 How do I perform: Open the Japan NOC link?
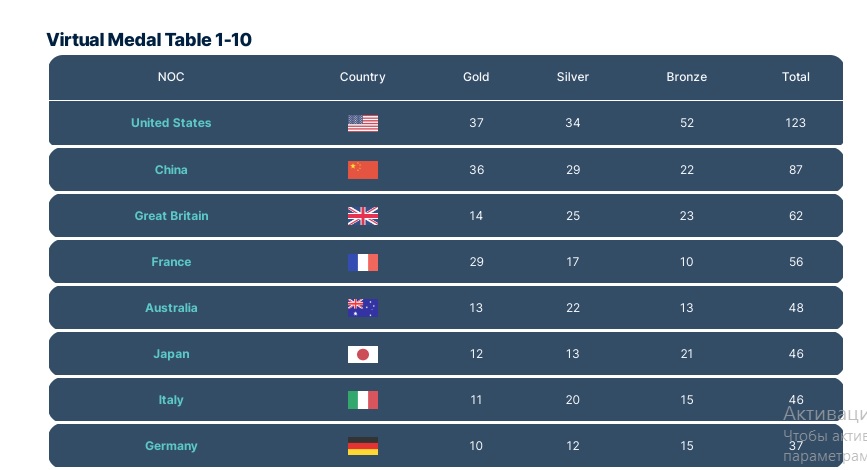click(x=171, y=354)
